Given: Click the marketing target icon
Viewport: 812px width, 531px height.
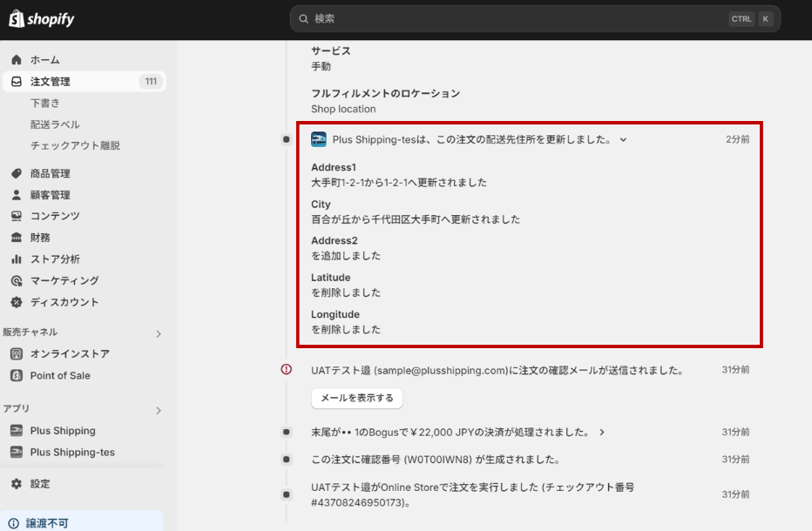Looking at the screenshot, I should point(16,281).
